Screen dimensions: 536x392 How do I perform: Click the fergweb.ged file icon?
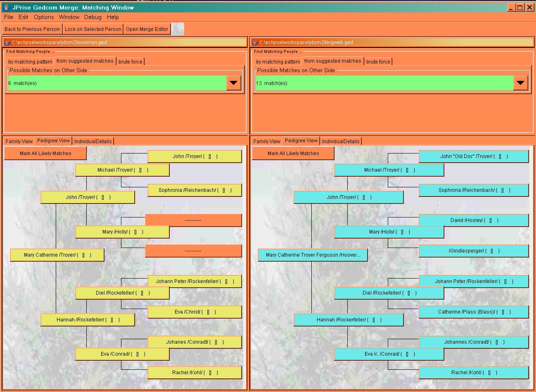(x=255, y=43)
